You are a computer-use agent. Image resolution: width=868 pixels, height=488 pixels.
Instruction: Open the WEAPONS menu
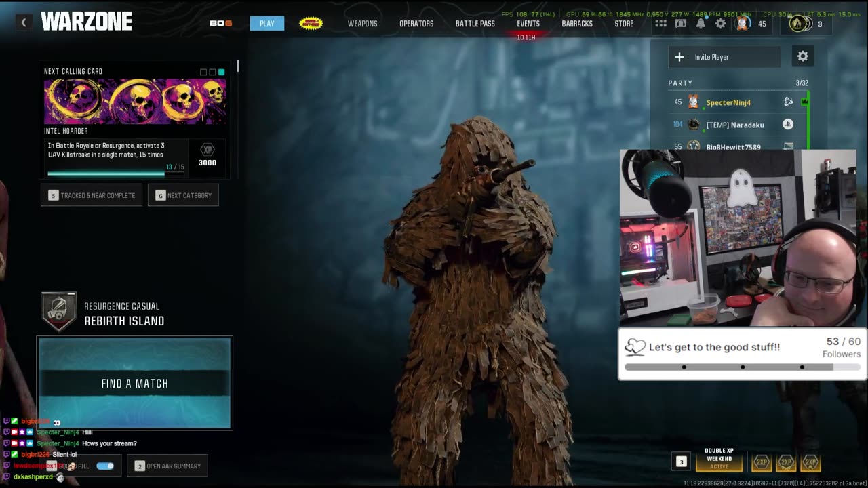pos(362,24)
